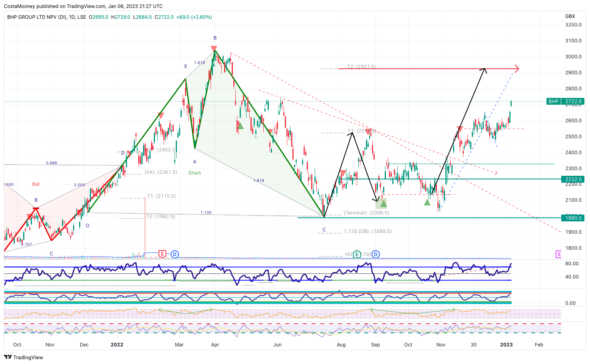Click the TradingView logo at bottom left
This screenshot has height=364, width=590.
click(x=24, y=357)
